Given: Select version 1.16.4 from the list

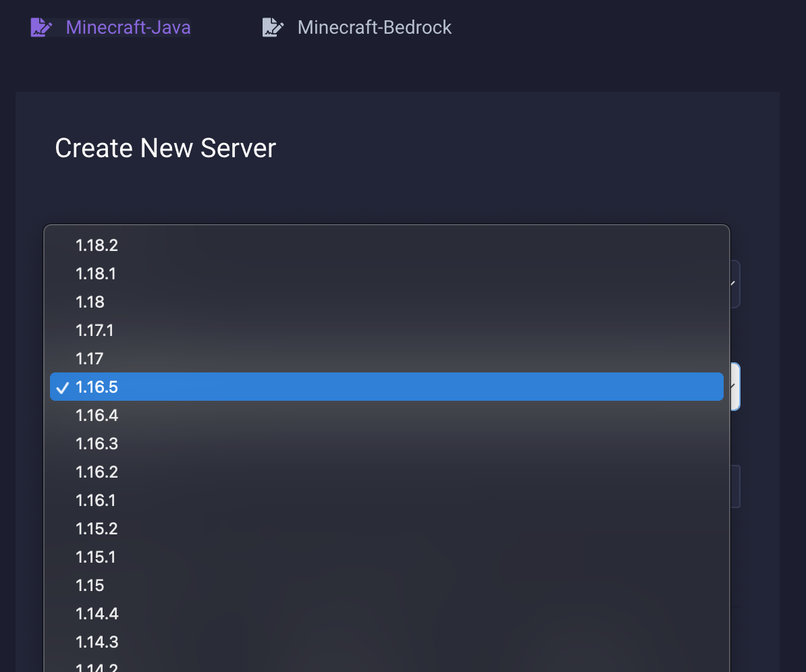Looking at the screenshot, I should pyautogui.click(x=97, y=416).
